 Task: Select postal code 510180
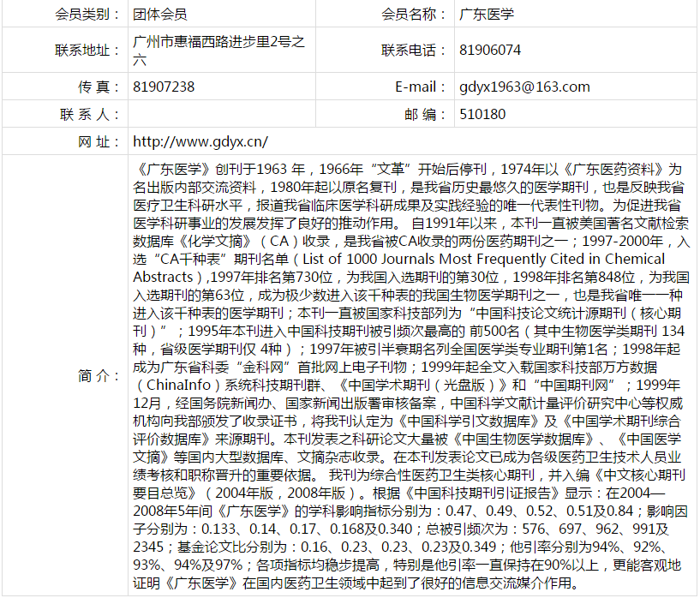[x=482, y=114]
